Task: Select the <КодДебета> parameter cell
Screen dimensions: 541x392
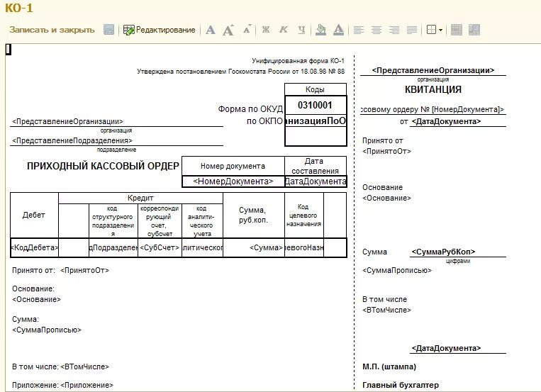Action: click(x=35, y=248)
